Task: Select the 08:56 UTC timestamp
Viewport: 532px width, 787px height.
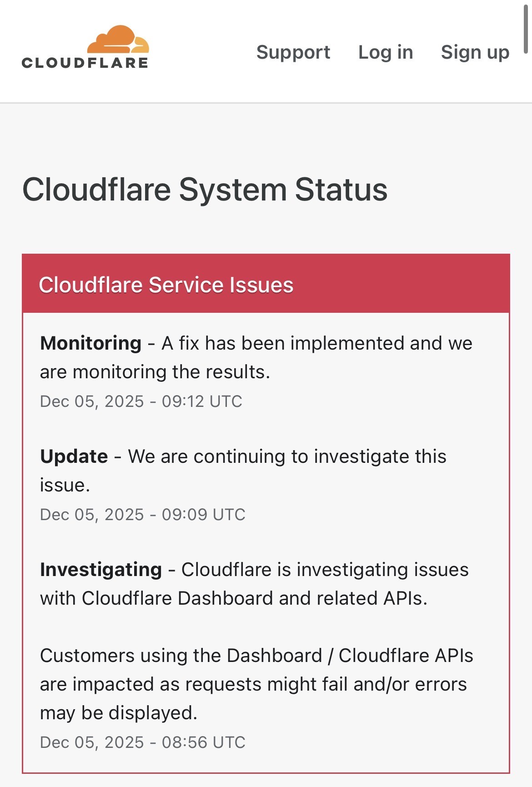Action: click(x=143, y=742)
